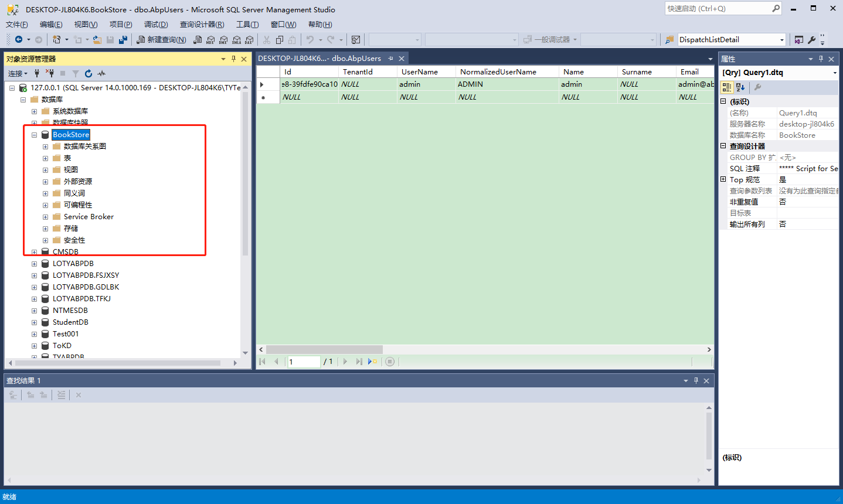Click the move to new row icon
The height and width of the screenshot is (504, 843).
point(372,362)
